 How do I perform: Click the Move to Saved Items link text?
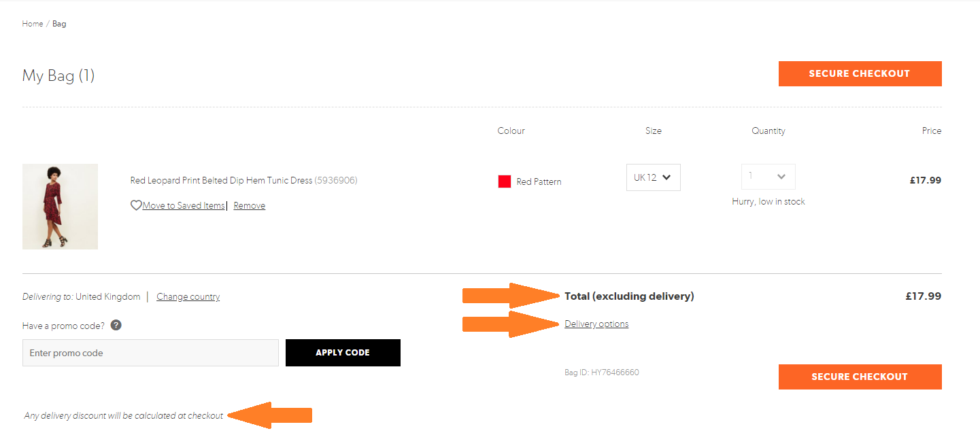(183, 206)
